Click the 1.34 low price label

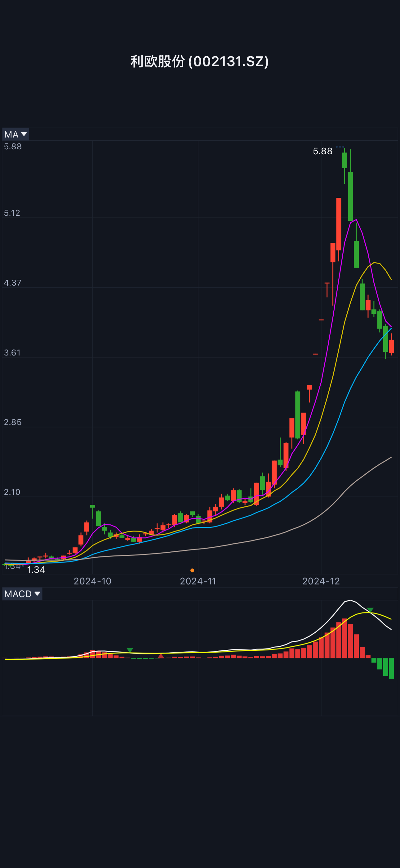36,570
